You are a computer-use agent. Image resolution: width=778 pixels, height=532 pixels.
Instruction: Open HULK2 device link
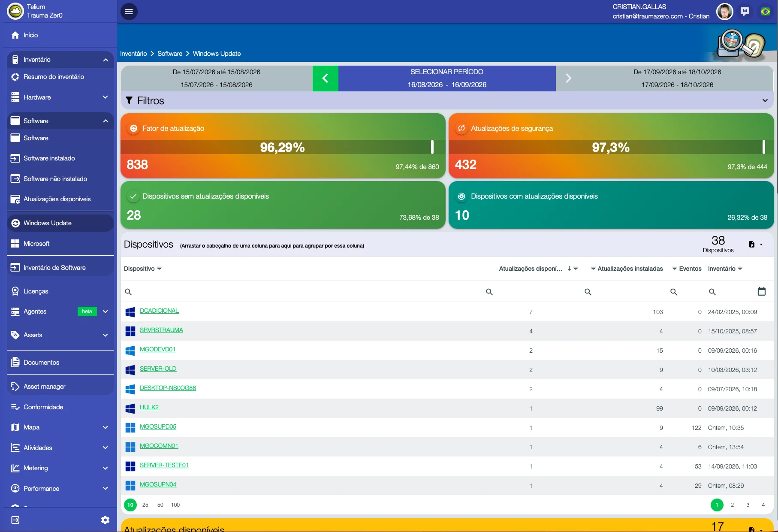149,408
